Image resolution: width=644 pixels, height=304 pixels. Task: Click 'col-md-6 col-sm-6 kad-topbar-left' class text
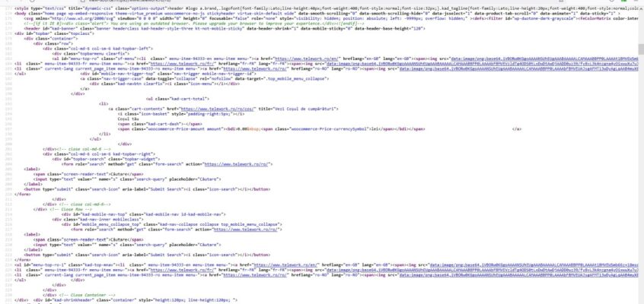coord(111,49)
